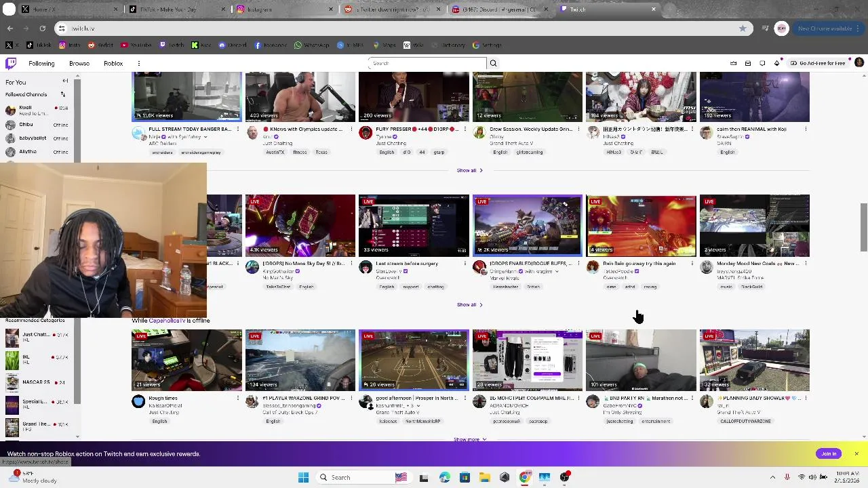Click the arcraiders tag
The width and height of the screenshot is (868, 488).
[x=162, y=152]
